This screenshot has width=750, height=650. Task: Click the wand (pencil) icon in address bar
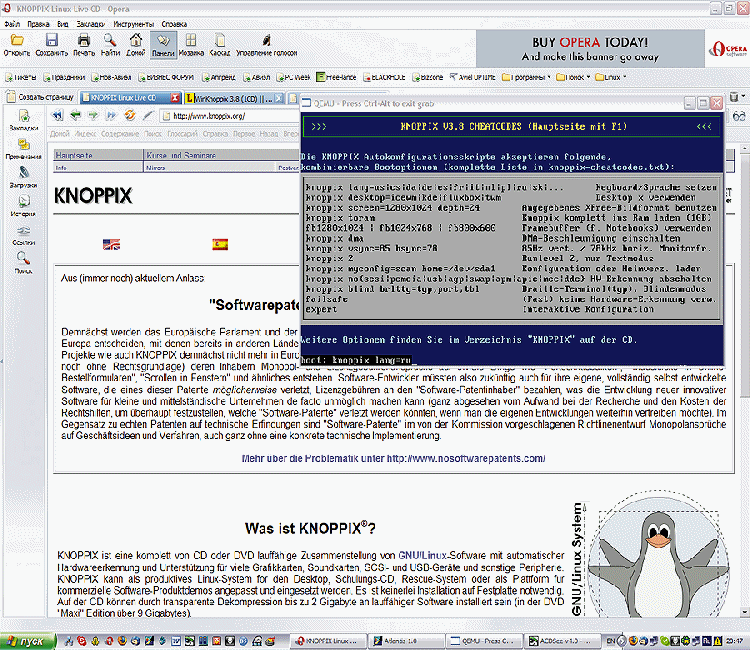148,115
